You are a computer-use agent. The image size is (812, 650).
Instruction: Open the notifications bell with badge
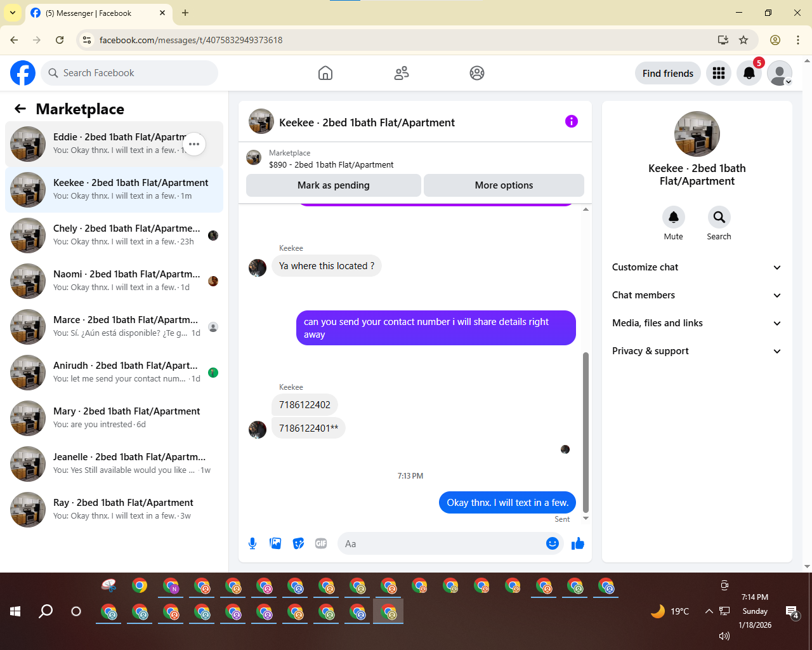pyautogui.click(x=749, y=73)
